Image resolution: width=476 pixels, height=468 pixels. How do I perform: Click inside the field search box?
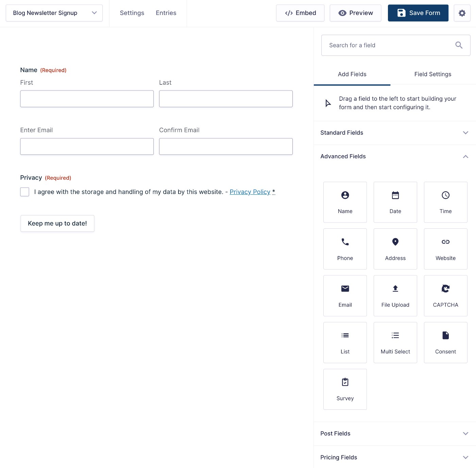tap(384, 45)
